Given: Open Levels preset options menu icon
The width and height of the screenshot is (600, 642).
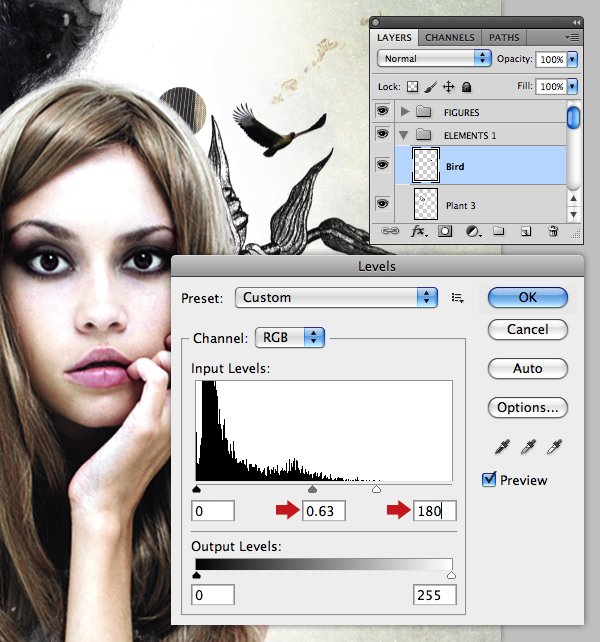Looking at the screenshot, I should click(x=457, y=298).
